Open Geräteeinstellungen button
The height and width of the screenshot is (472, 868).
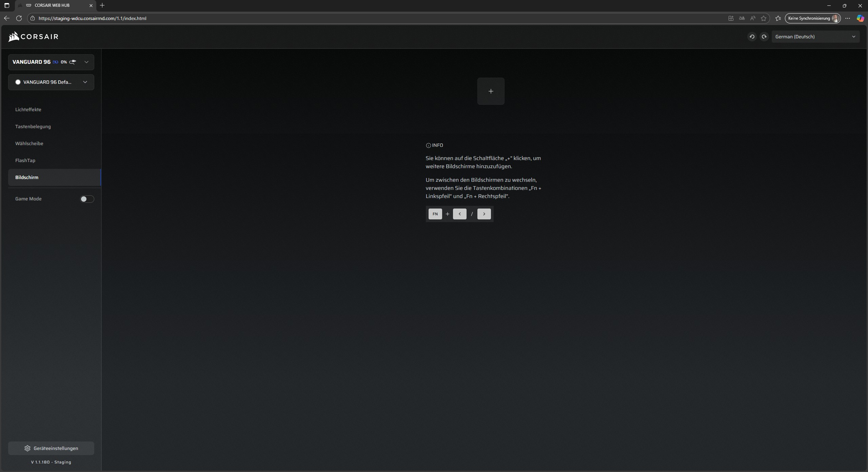(51, 448)
